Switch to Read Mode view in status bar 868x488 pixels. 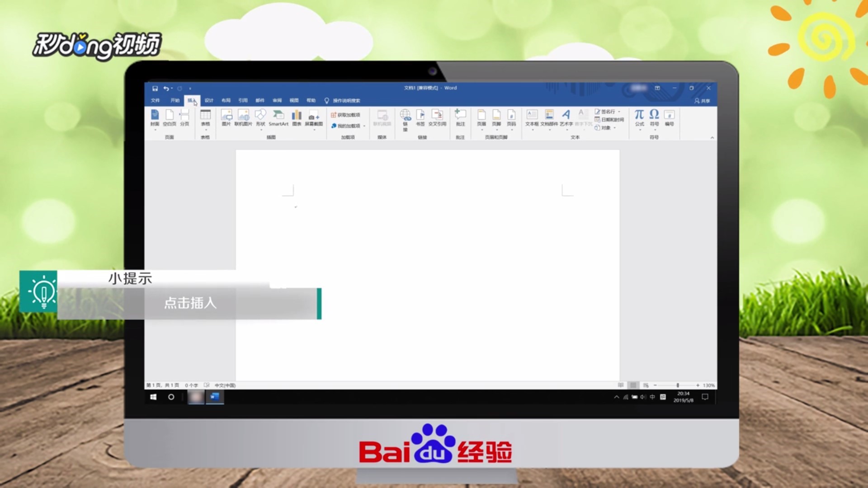621,385
